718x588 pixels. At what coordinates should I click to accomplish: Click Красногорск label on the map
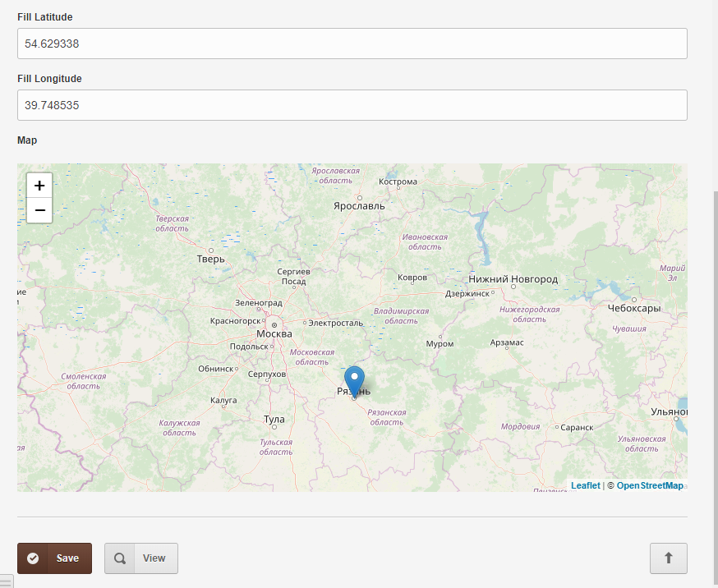[x=236, y=321]
